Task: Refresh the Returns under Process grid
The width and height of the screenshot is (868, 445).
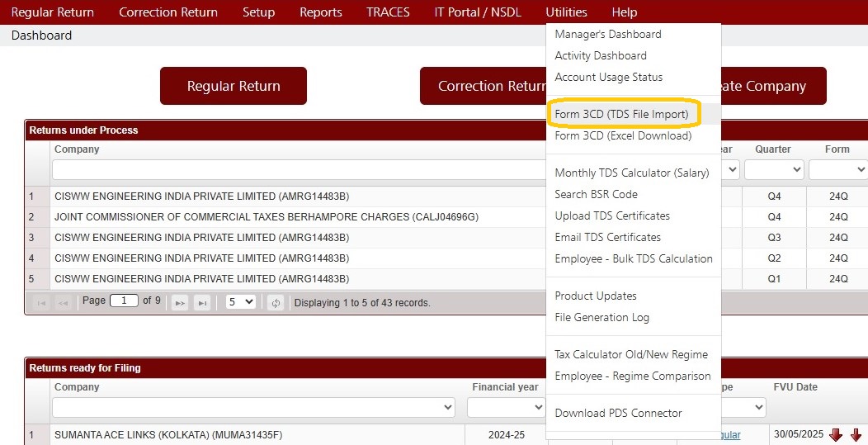Action: tap(276, 302)
